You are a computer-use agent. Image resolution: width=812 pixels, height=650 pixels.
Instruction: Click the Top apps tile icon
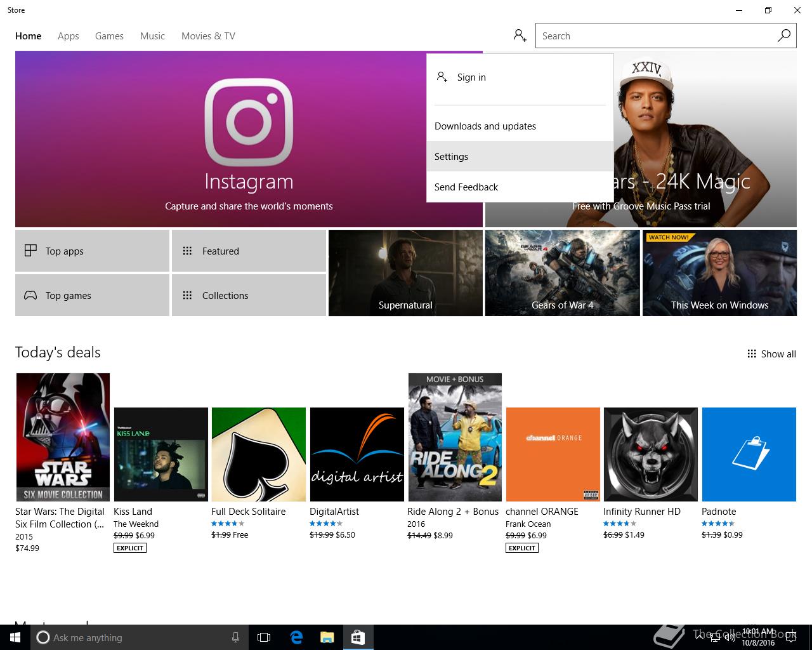(30, 251)
